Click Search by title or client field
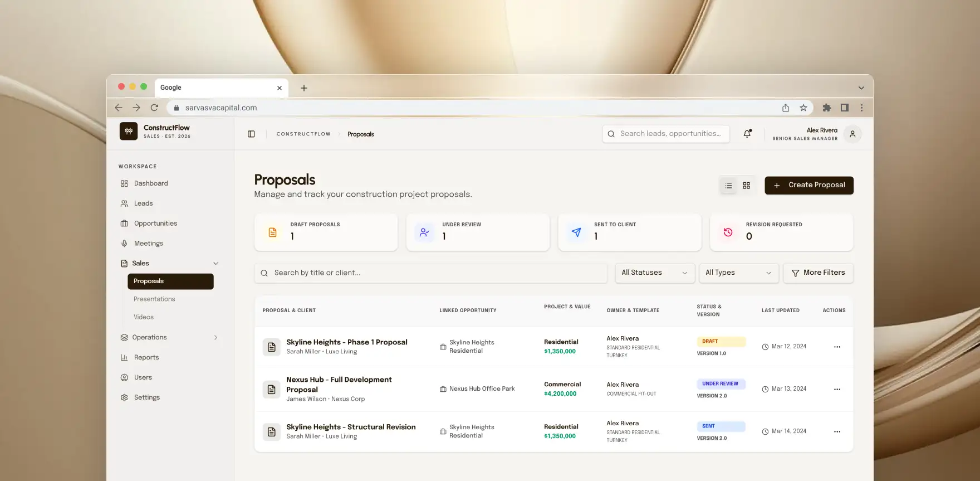The image size is (980, 481). tap(431, 273)
